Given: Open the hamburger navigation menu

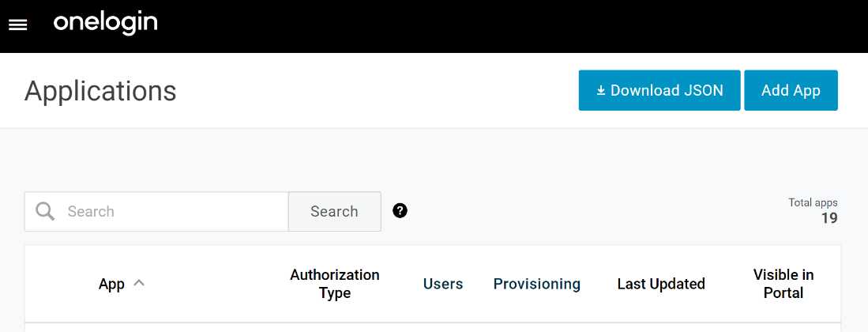Looking at the screenshot, I should tap(18, 25).
